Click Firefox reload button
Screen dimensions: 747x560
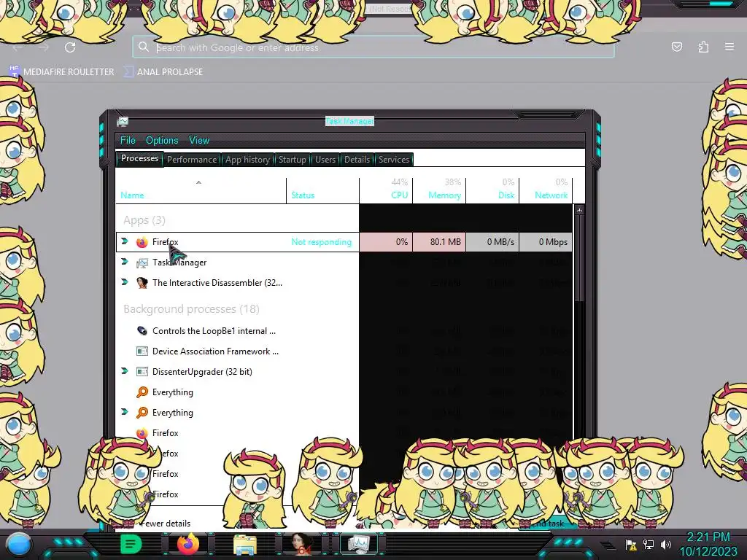[x=70, y=47]
